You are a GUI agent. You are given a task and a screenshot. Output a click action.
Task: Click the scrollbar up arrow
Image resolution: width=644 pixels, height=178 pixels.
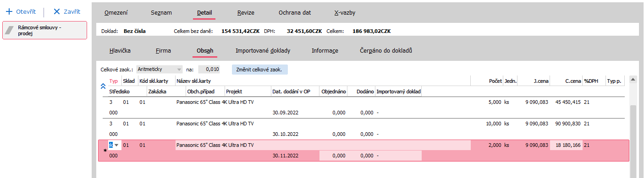click(633, 80)
